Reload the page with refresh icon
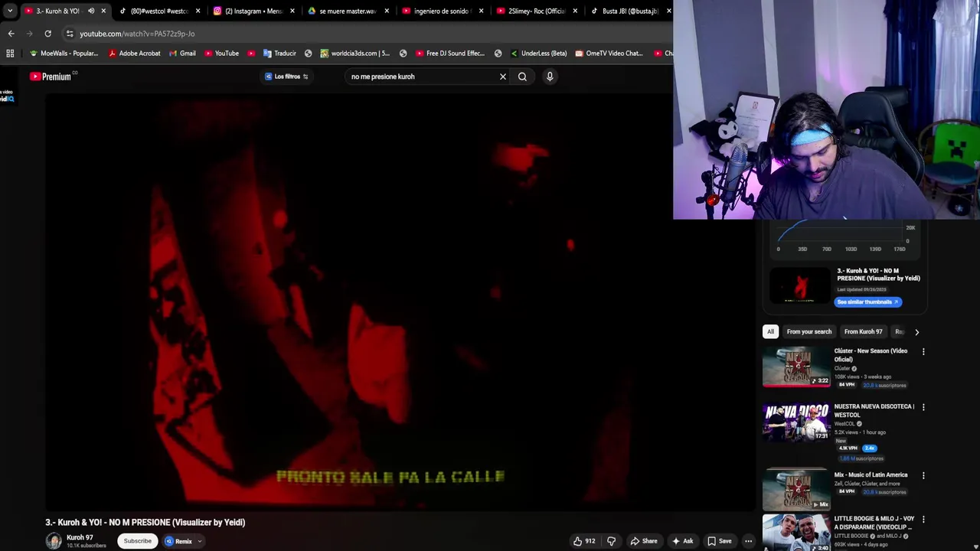Image resolution: width=980 pixels, height=551 pixels. (47, 34)
